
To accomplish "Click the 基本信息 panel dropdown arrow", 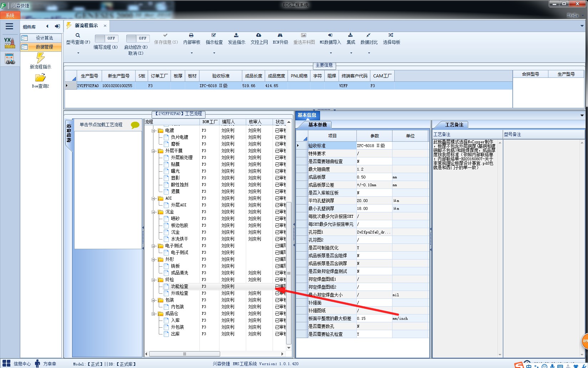I will coord(582,115).
